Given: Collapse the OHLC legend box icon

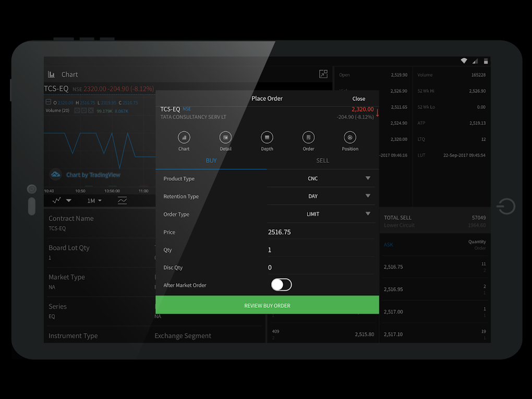Looking at the screenshot, I should click(x=48, y=102).
